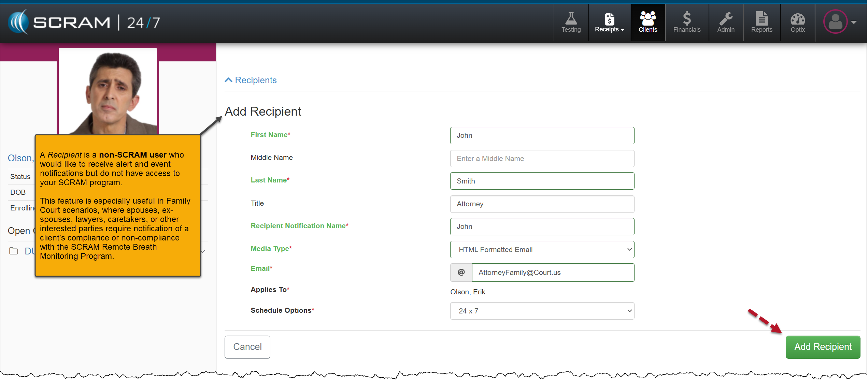Open the user profile avatar menu
Viewport: 868px width, 382px height.
[838, 22]
